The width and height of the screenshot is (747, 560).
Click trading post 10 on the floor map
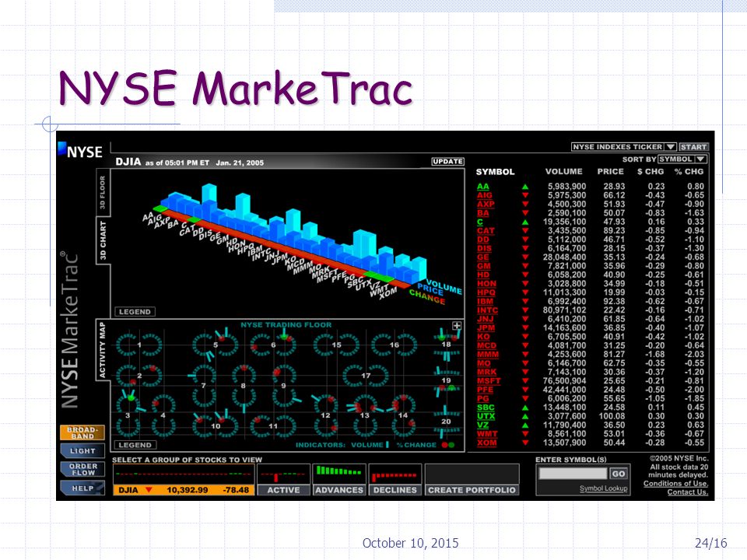[x=216, y=425]
